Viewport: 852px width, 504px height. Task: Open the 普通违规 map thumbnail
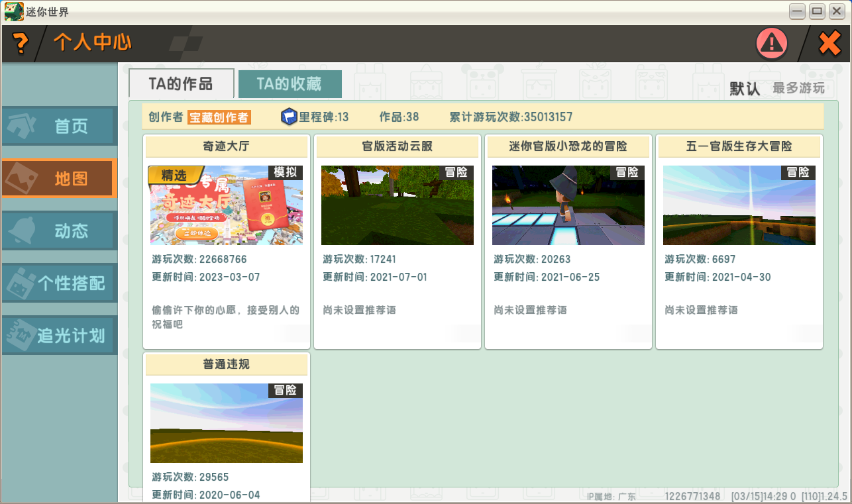click(227, 423)
